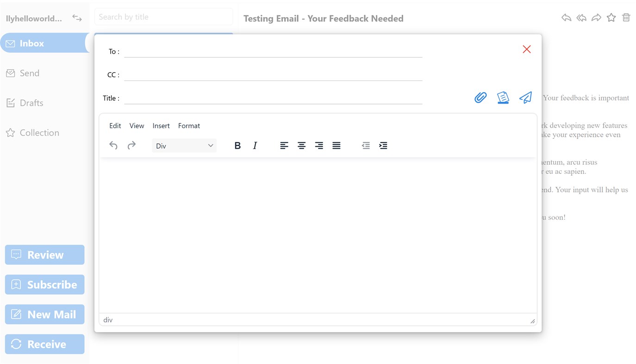Send the email via the paper plane icon
Viewport: 636px width, 364px height.
(x=525, y=98)
